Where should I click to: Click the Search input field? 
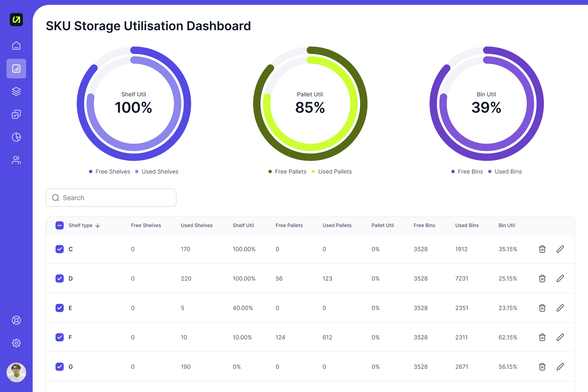coord(115,198)
